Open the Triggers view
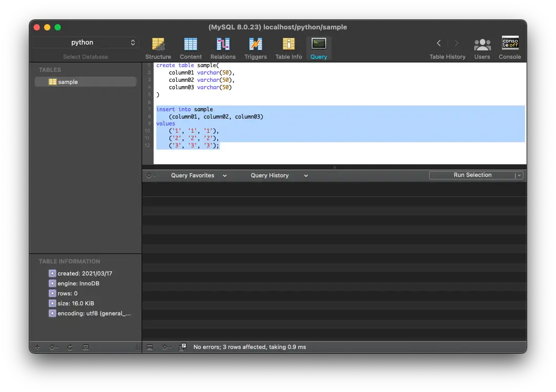556x392 pixels. [x=255, y=49]
